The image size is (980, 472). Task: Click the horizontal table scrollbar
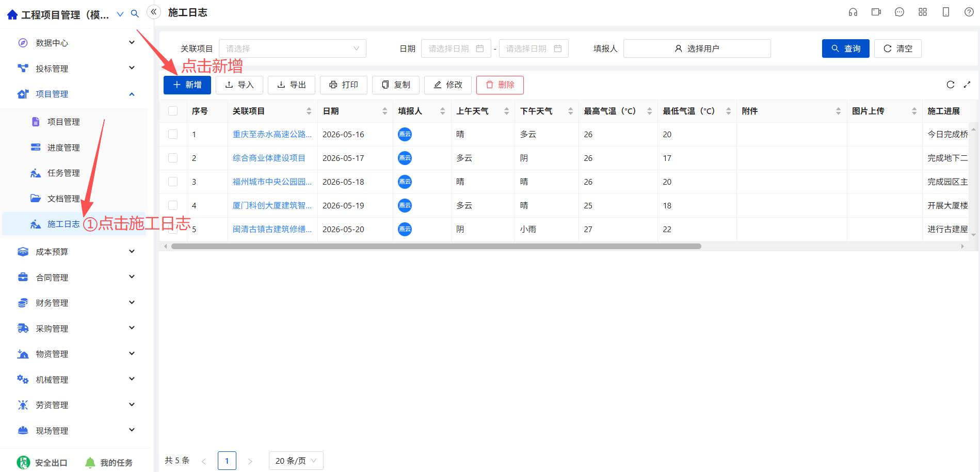(436, 247)
